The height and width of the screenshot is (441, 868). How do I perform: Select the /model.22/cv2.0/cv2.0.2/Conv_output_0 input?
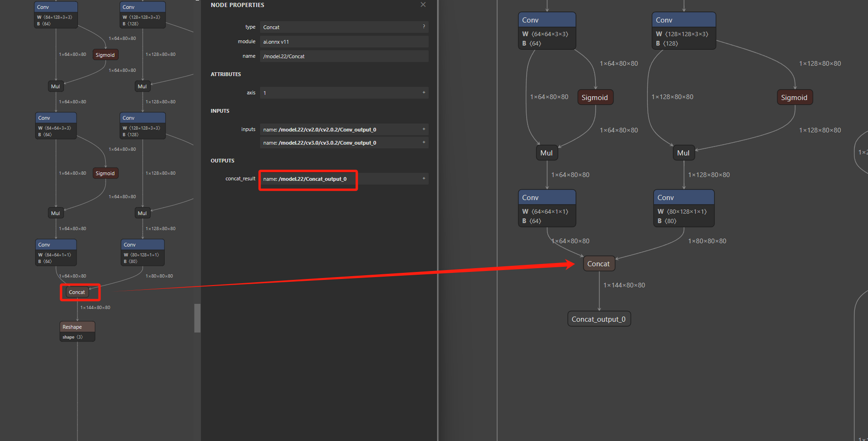pos(344,129)
